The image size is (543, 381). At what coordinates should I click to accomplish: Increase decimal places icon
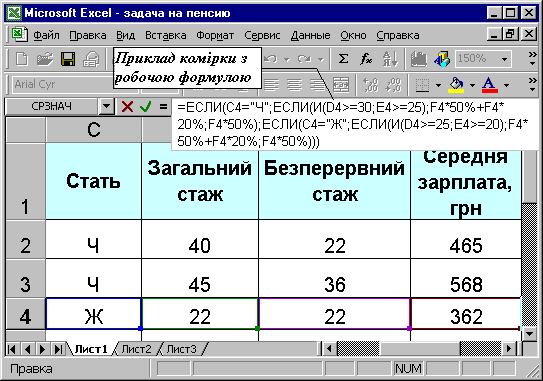[370, 85]
